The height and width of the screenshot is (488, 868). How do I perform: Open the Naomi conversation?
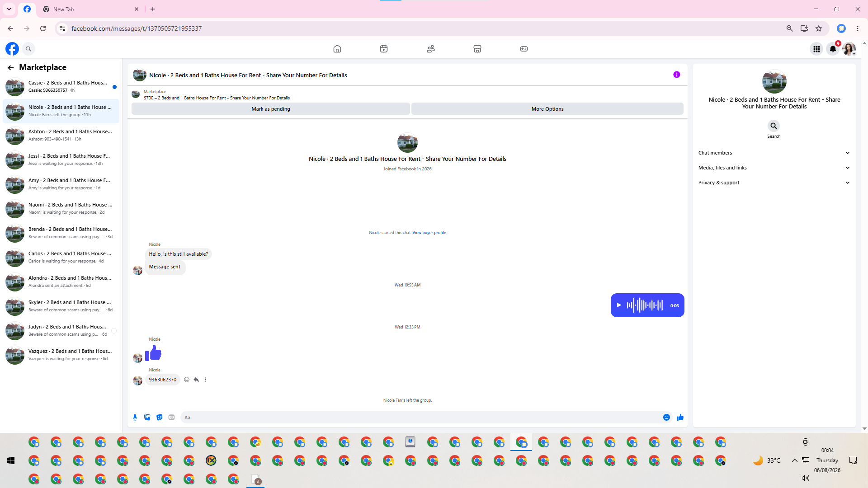(61, 209)
